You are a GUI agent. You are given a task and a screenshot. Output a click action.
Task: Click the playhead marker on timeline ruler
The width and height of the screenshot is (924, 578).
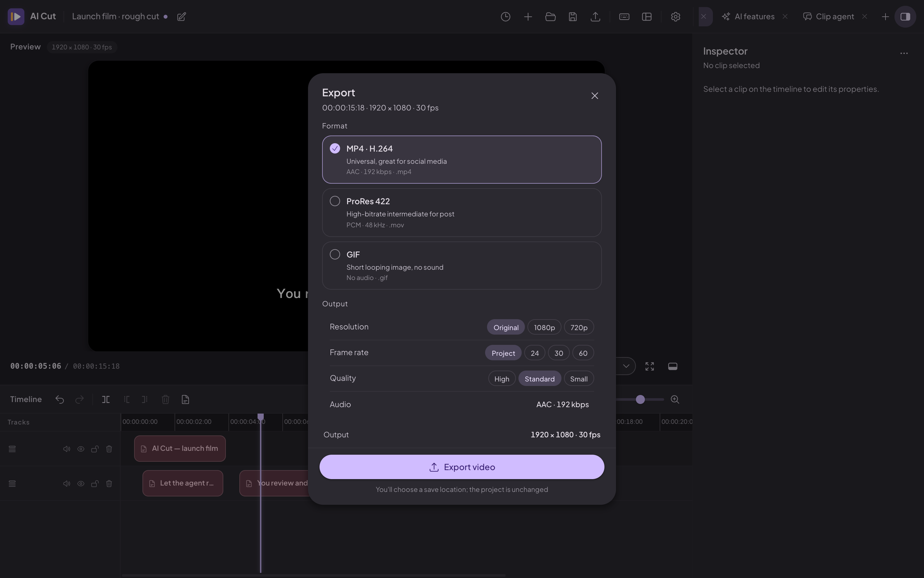[x=261, y=417]
